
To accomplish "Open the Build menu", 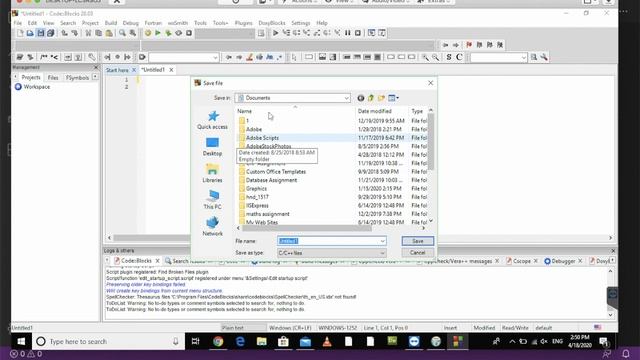I will (x=111, y=23).
